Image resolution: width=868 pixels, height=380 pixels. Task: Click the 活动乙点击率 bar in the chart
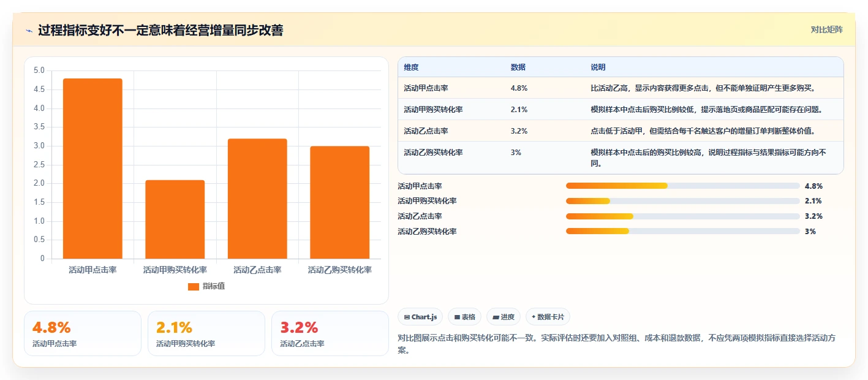(257, 199)
